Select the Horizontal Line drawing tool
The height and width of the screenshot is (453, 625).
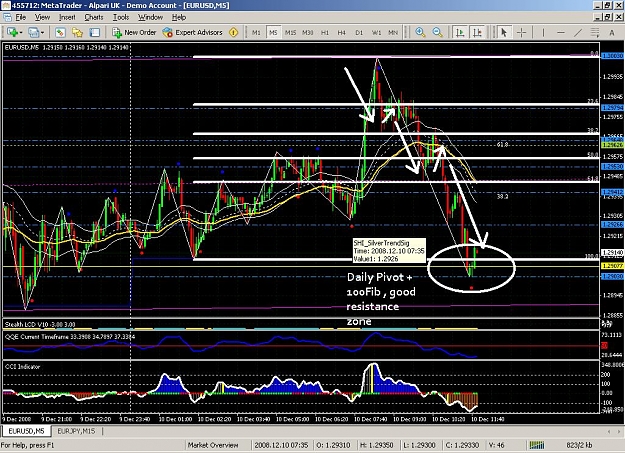(561, 32)
